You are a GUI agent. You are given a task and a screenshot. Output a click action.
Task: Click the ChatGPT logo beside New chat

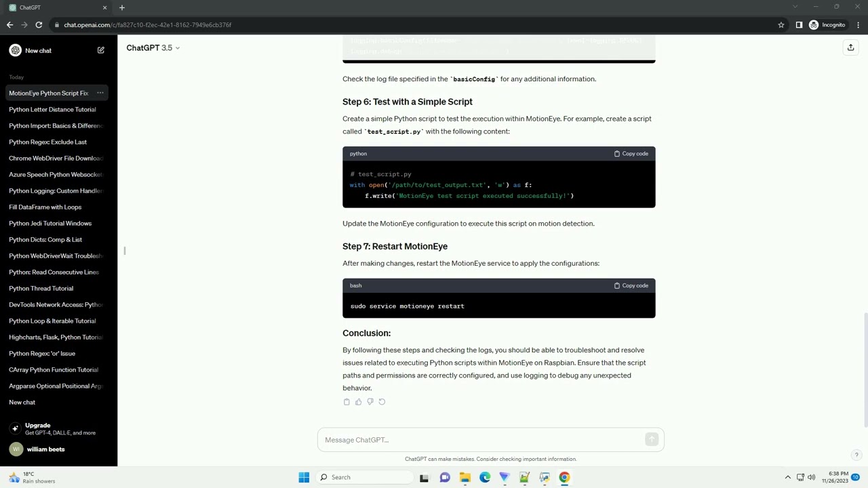coord(16,50)
